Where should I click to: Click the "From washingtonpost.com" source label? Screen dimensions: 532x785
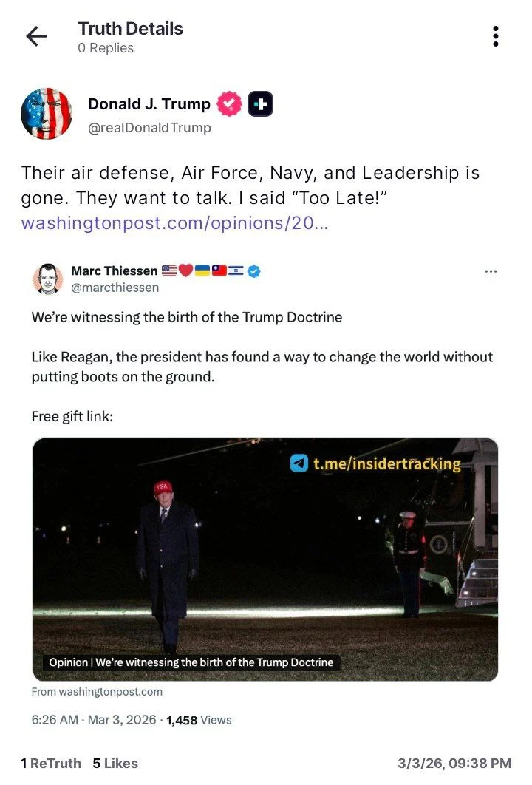(97, 692)
